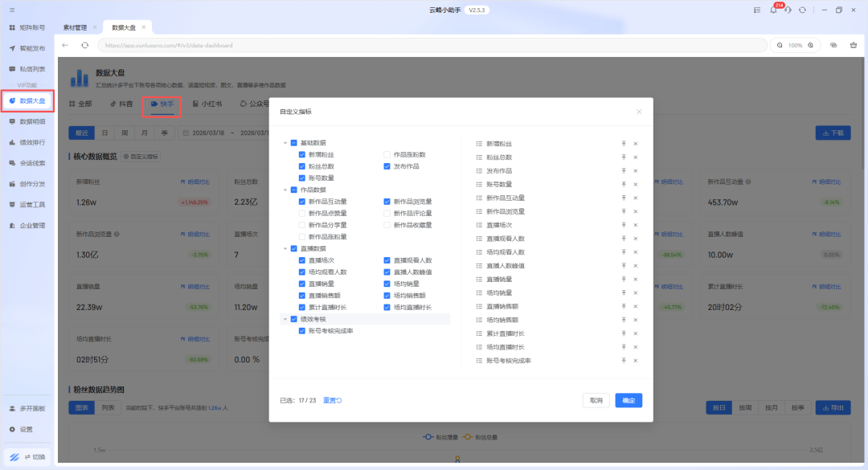Remove 账号考核完成率 from the selected list
This screenshot has width=868, height=470.
(x=635, y=361)
